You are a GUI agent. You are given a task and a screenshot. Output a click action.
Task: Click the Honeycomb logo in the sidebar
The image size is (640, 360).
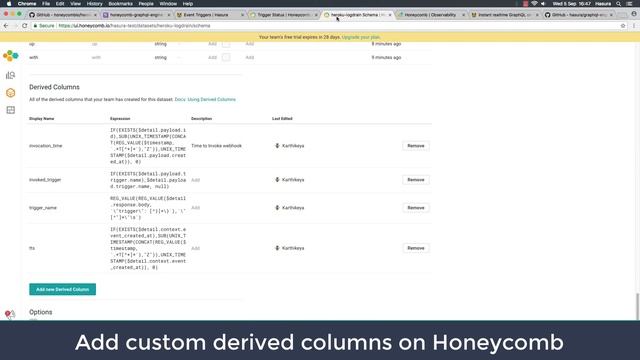pos(11,56)
